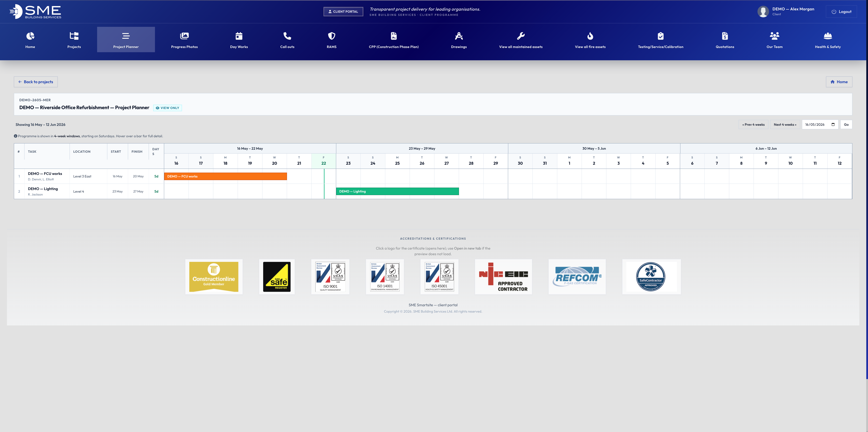Open the Call outs phone icon
868x432 pixels.
tap(287, 36)
